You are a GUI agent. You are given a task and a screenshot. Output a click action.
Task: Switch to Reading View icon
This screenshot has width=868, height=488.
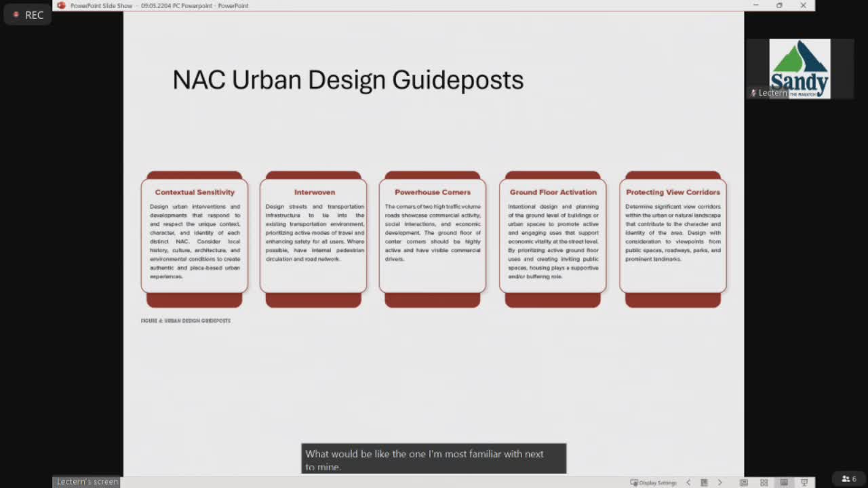pyautogui.click(x=784, y=483)
